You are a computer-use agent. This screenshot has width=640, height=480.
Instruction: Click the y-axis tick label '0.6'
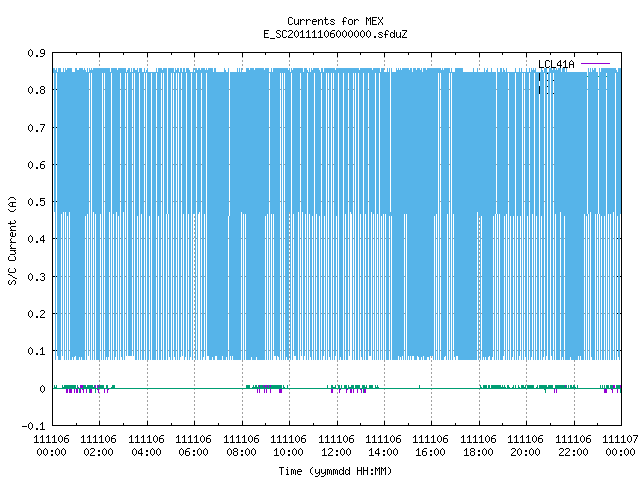(x=37, y=165)
